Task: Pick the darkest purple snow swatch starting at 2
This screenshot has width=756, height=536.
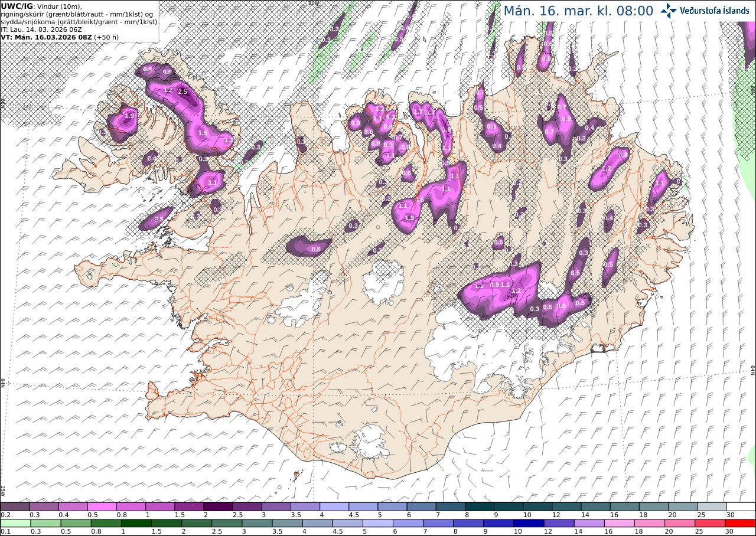Action: pos(218,506)
